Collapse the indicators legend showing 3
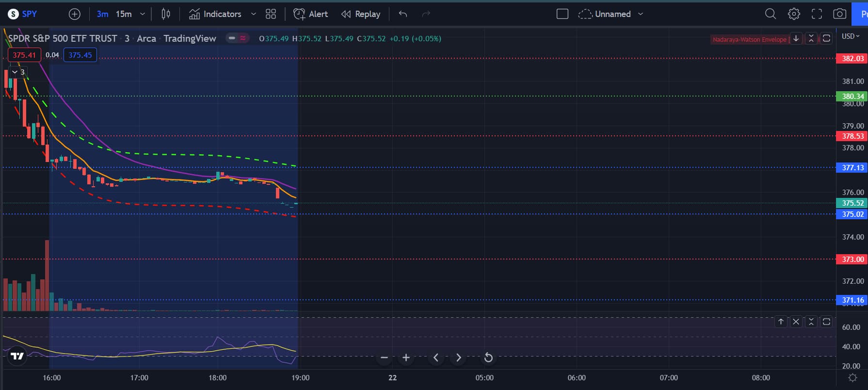The image size is (868, 390). (x=18, y=72)
